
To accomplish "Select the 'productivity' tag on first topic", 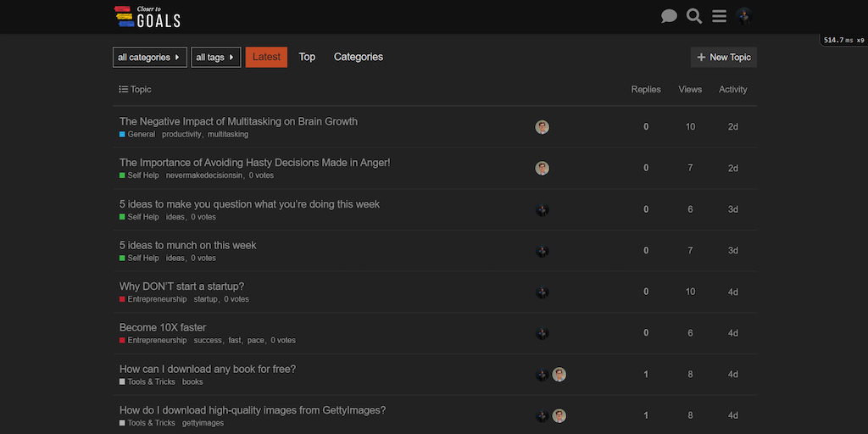I will (x=181, y=135).
